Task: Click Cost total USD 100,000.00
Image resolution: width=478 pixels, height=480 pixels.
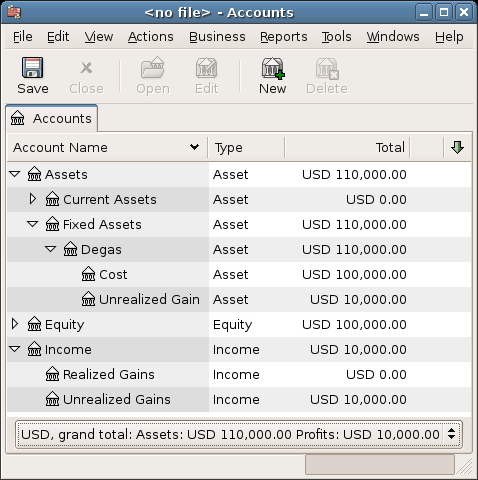Action: tap(354, 274)
